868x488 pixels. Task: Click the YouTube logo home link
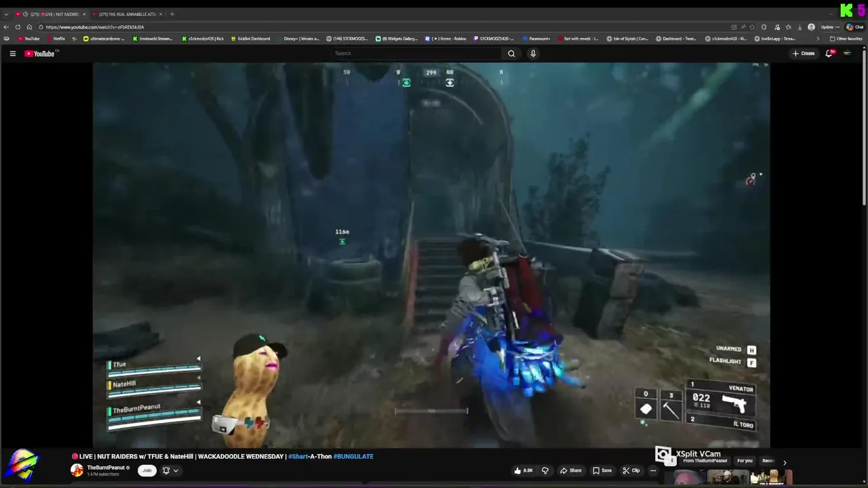point(40,54)
